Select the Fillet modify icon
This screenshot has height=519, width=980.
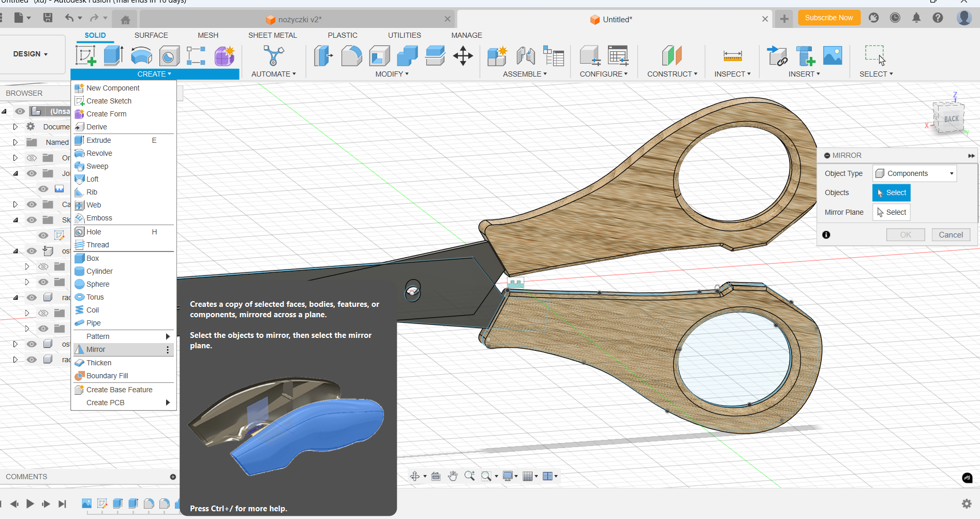tap(351, 56)
